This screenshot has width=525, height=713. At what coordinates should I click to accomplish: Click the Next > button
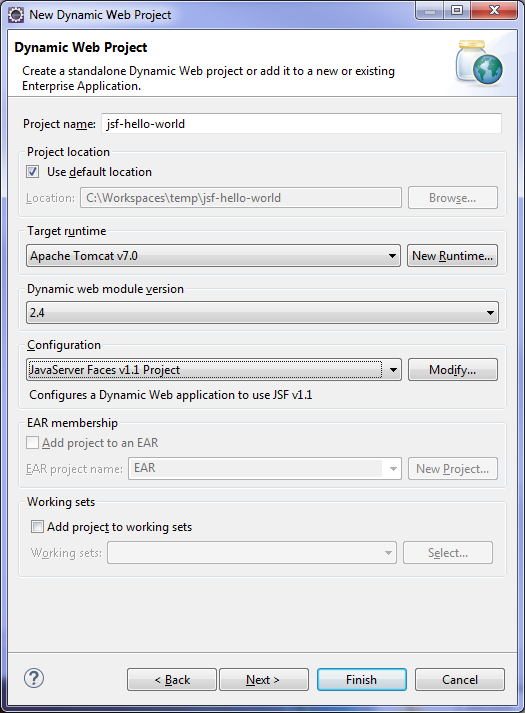[264, 679]
